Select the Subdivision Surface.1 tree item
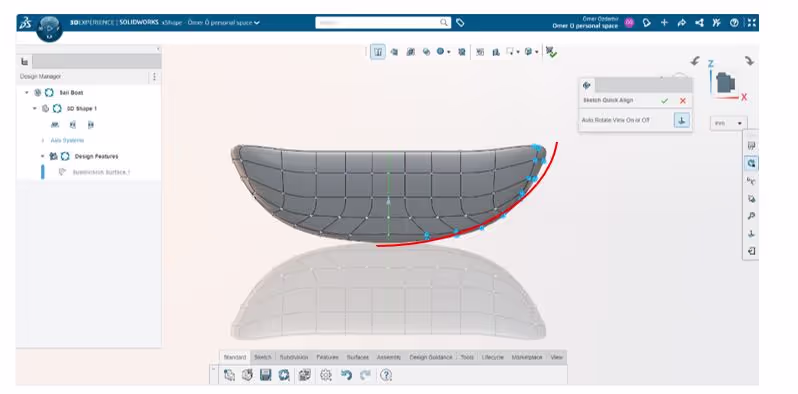 click(101, 172)
